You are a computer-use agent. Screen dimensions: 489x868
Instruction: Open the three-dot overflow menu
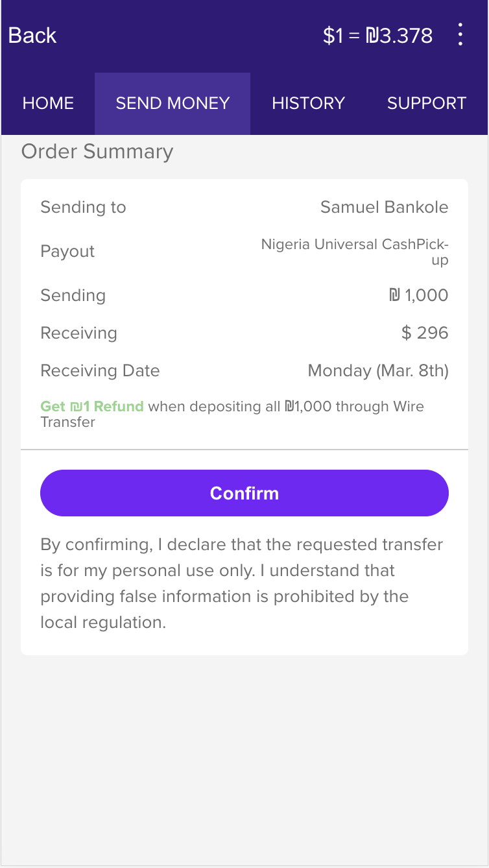(x=460, y=35)
